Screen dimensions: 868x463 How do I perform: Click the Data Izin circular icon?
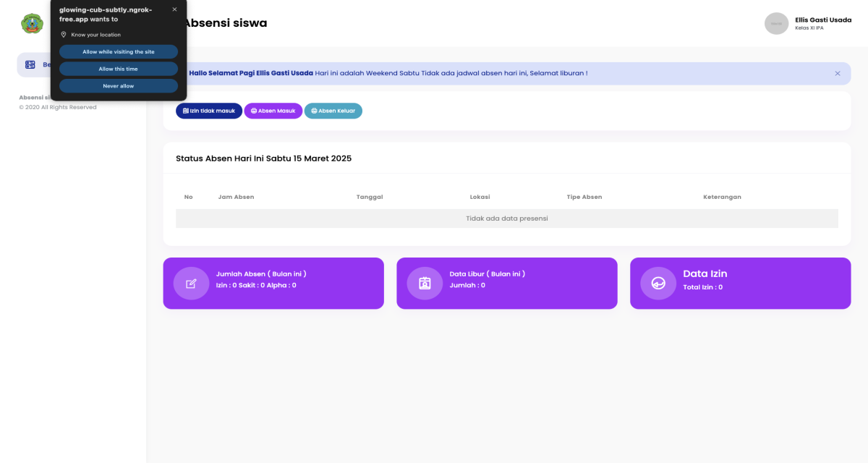pyautogui.click(x=658, y=284)
